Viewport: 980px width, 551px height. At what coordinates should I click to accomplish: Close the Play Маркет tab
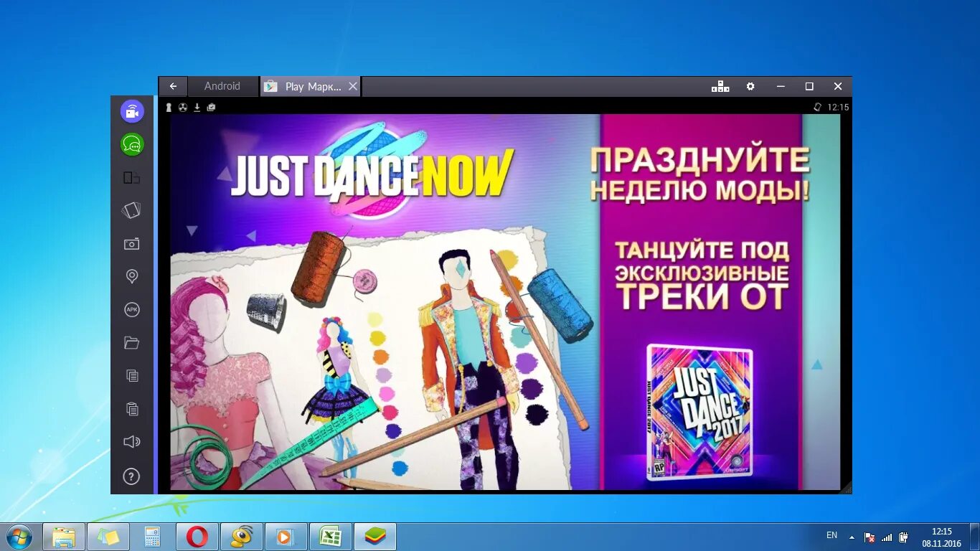coord(352,86)
